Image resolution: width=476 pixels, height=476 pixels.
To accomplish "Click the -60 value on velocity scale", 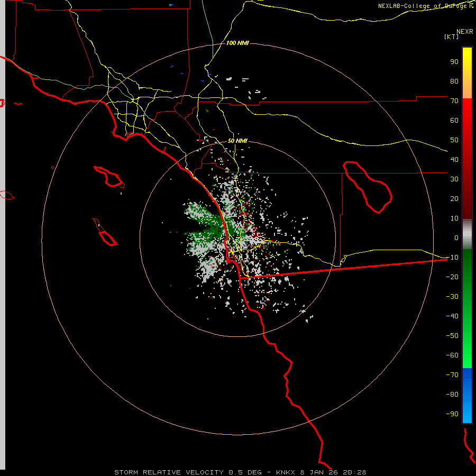I will coord(452,355).
